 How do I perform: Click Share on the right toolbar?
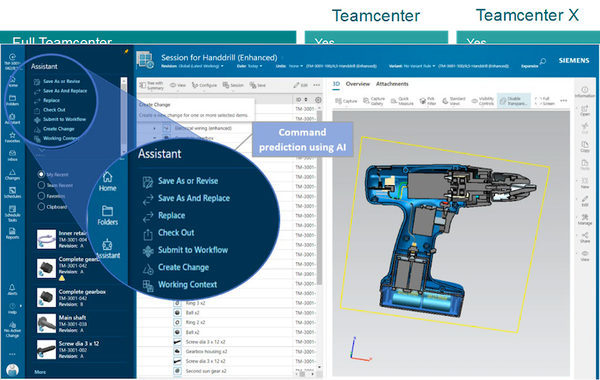(585, 238)
